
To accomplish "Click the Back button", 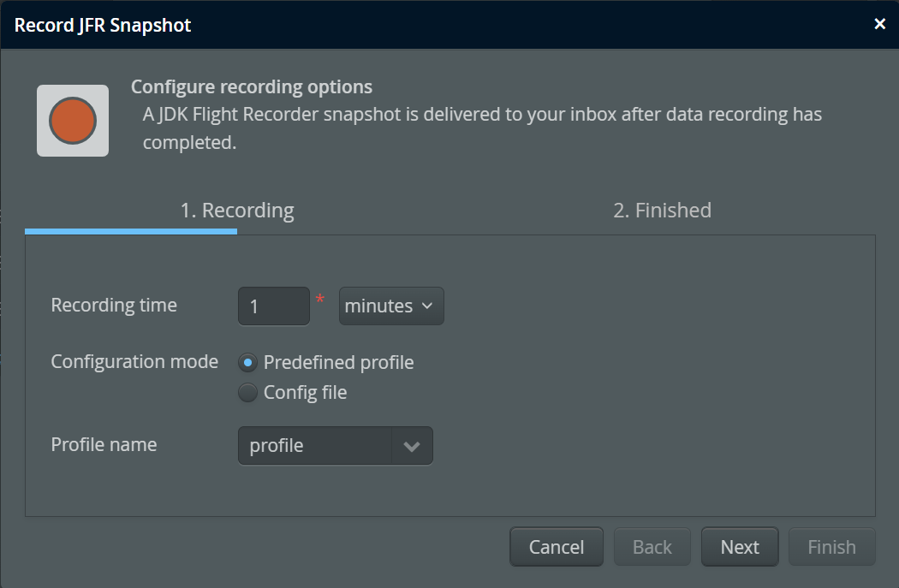I will [x=652, y=547].
